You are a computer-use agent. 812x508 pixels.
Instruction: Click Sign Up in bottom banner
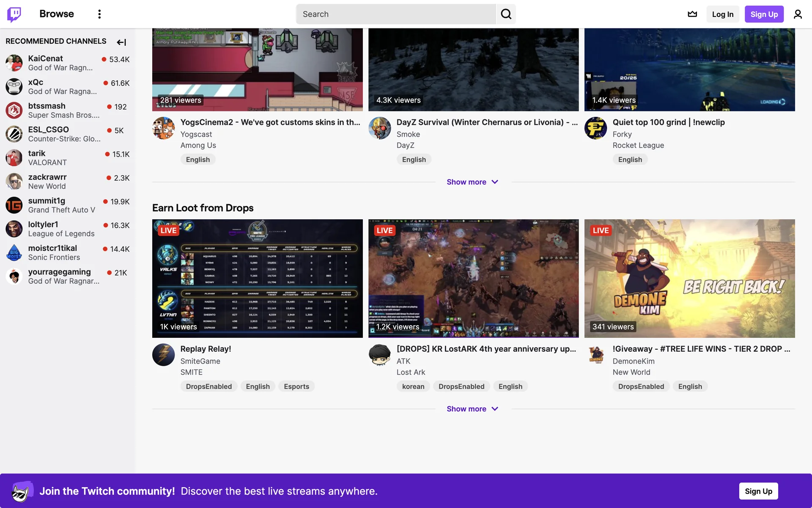pos(758,491)
